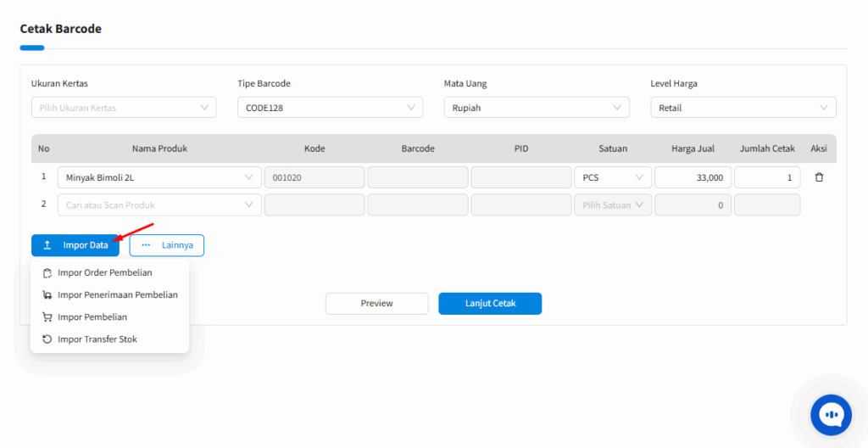
Task: Focus the Jumlah Cetak field in row 1
Action: click(x=766, y=177)
